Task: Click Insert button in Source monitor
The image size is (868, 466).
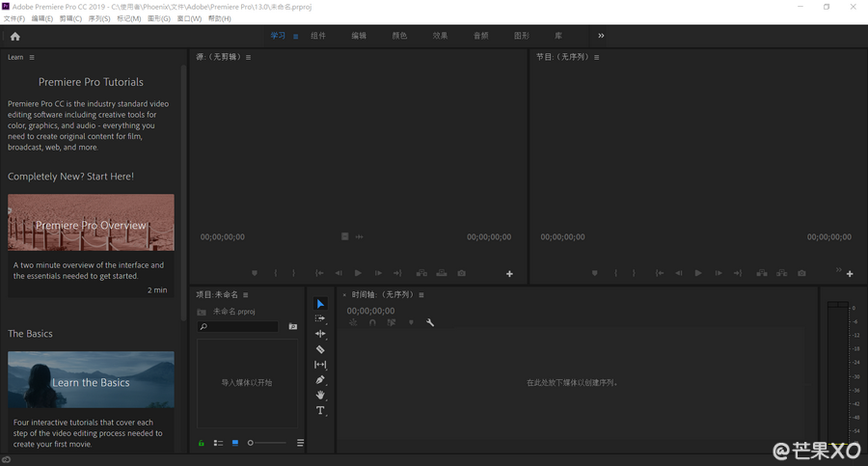Action: [x=421, y=273]
